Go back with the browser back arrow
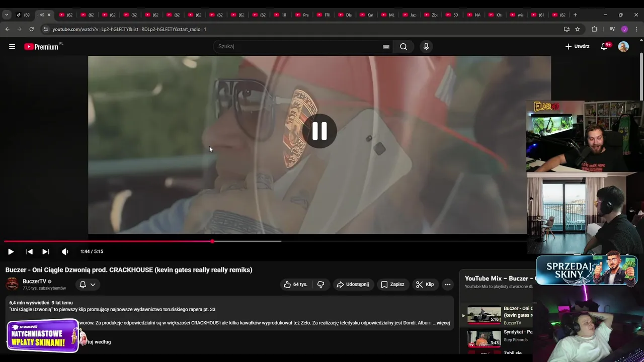The height and width of the screenshot is (362, 644). pos(7,29)
